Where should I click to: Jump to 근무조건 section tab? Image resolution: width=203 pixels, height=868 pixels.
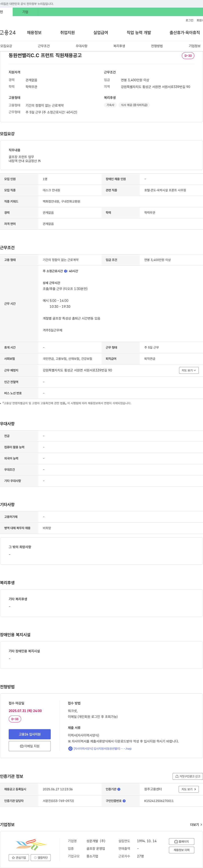coord(44,46)
